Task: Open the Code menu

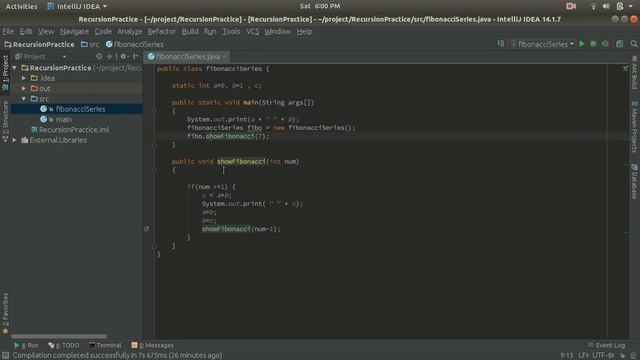Action: pos(103,31)
